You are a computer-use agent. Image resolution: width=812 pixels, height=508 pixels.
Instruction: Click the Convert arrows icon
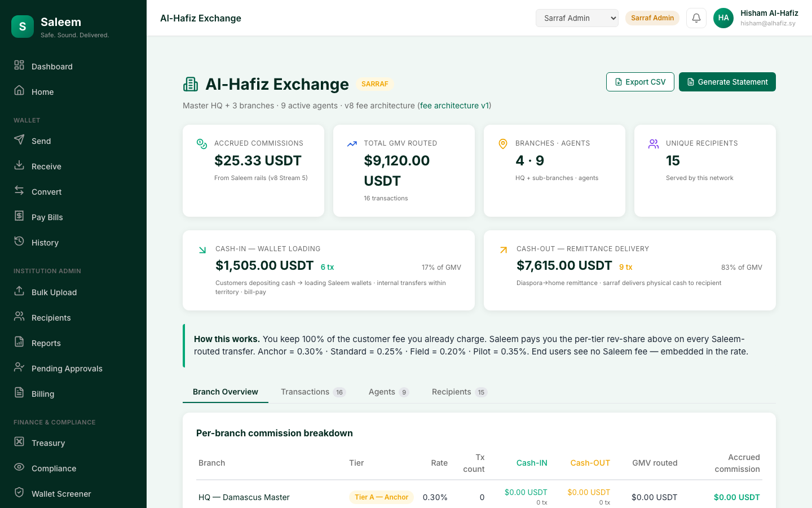(x=19, y=190)
